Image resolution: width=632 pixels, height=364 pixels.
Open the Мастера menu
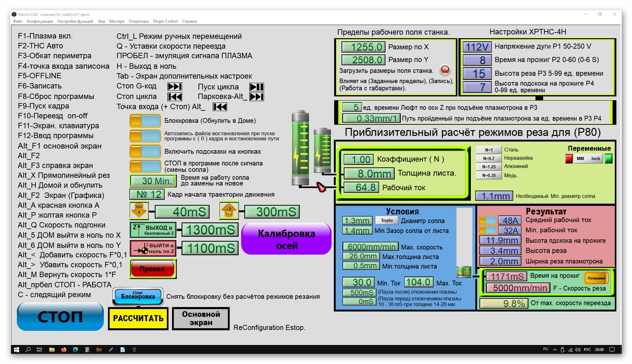[x=117, y=21]
